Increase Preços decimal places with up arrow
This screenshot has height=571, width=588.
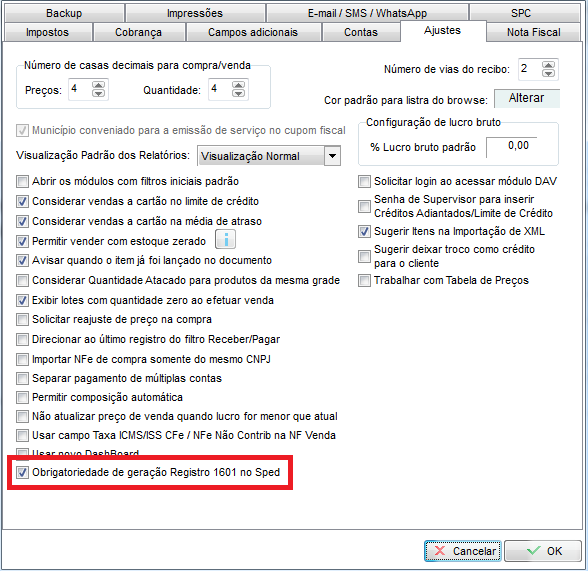point(99,85)
